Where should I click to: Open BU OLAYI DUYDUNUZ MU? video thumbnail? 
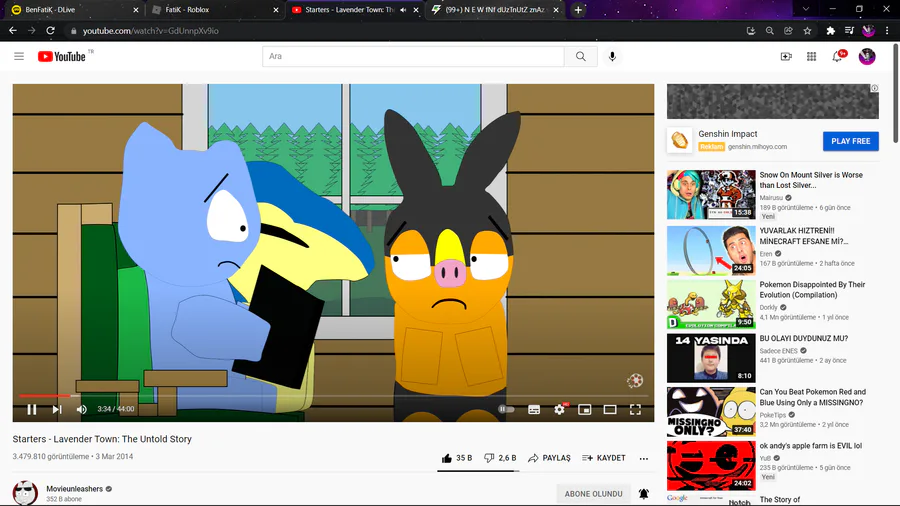[x=711, y=358]
